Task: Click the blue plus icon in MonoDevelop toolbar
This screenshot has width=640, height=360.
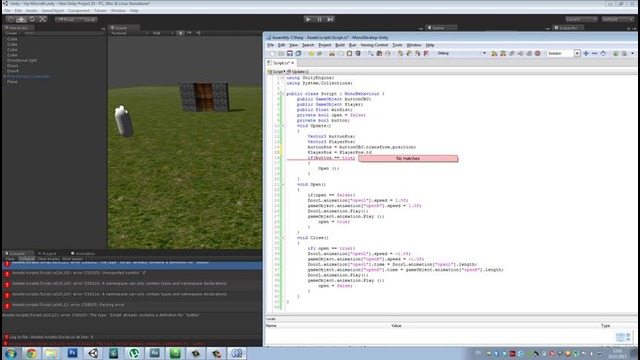Action: 586,53
